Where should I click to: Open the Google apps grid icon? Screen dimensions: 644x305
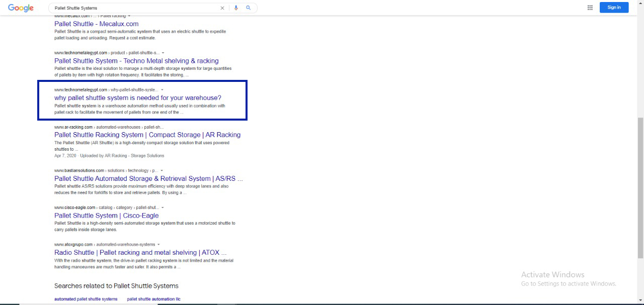click(x=590, y=8)
